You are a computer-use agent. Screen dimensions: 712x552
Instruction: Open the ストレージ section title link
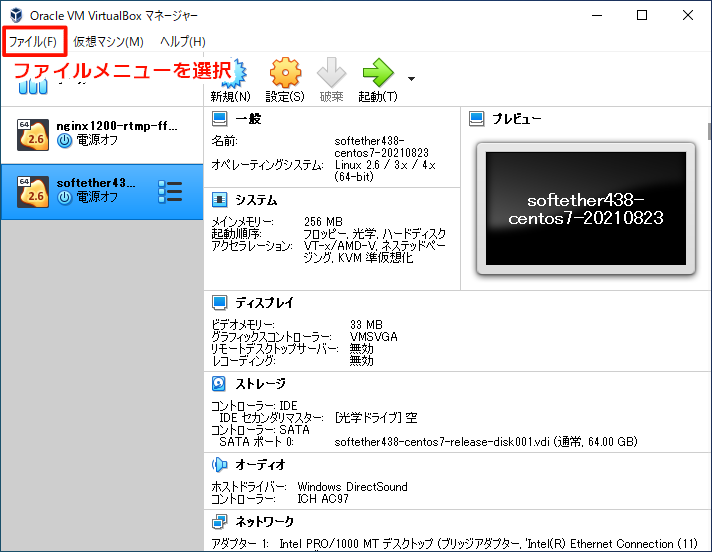pos(261,384)
